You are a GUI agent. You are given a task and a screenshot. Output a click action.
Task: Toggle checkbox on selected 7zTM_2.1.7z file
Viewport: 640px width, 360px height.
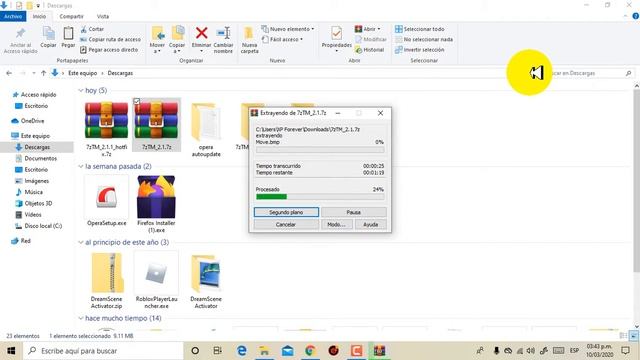coord(137,101)
